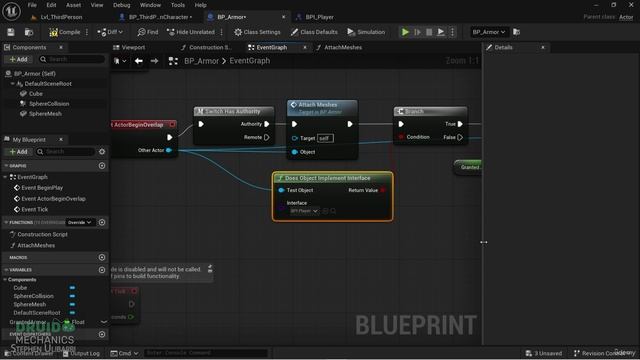Viewport: 640px width, 360px height.
Task: Open Browse to asset icon beside Save
Action: point(29,32)
